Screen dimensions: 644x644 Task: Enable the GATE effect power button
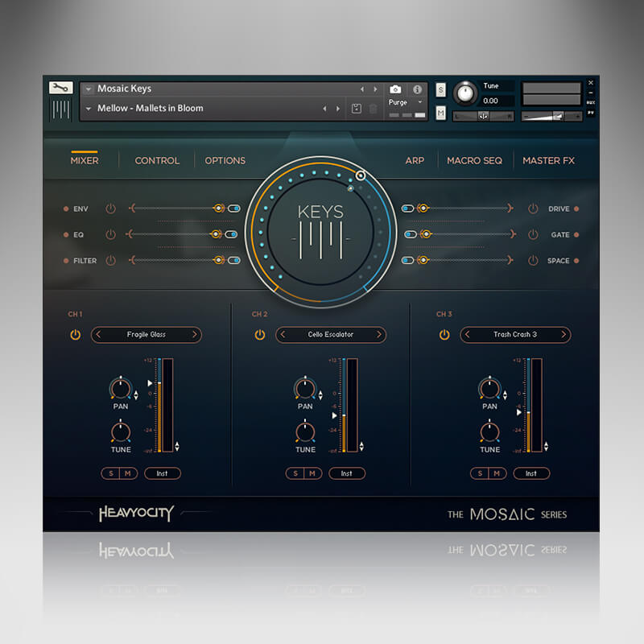[x=532, y=234]
